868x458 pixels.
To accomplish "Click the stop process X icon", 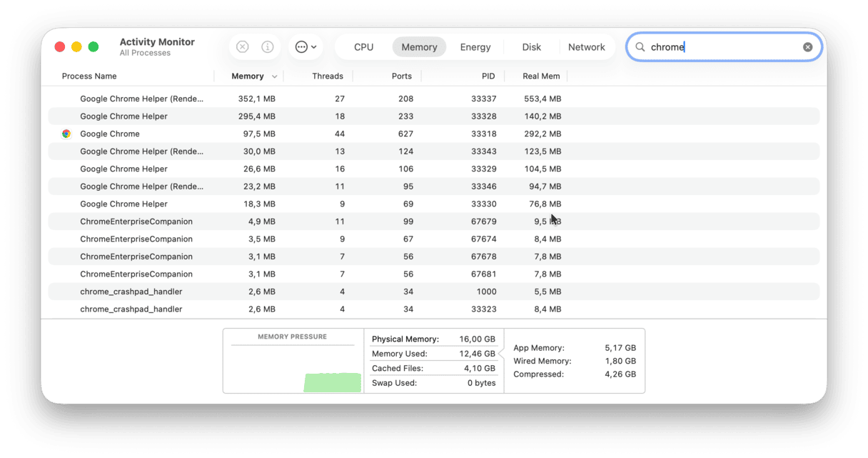I will pos(243,47).
